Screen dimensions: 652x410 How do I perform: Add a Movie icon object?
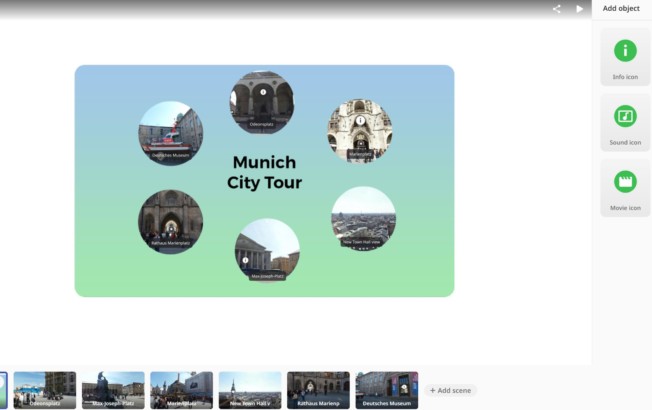point(625,188)
